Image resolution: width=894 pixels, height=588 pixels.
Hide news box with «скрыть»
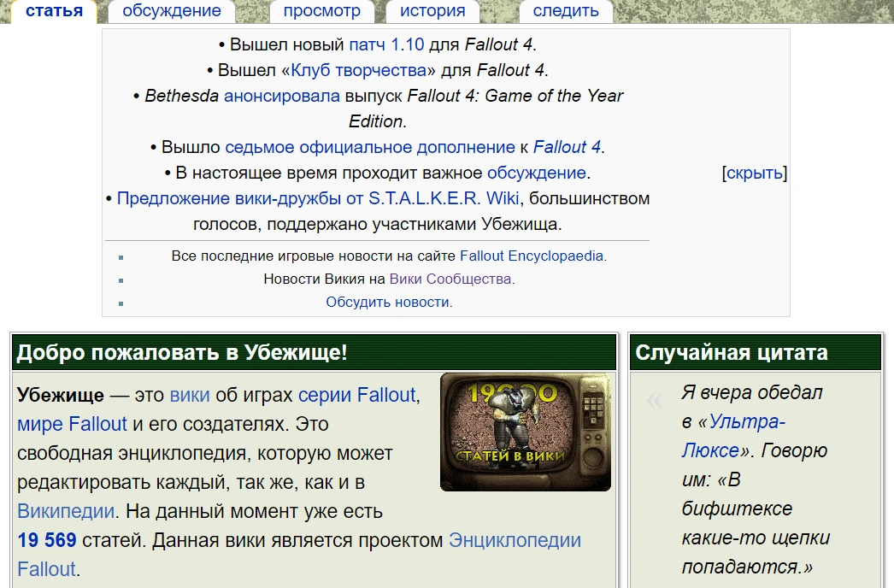(x=755, y=173)
